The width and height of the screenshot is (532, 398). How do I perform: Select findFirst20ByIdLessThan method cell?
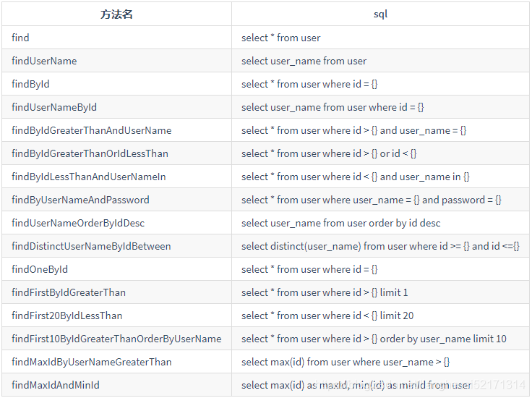coord(67,316)
